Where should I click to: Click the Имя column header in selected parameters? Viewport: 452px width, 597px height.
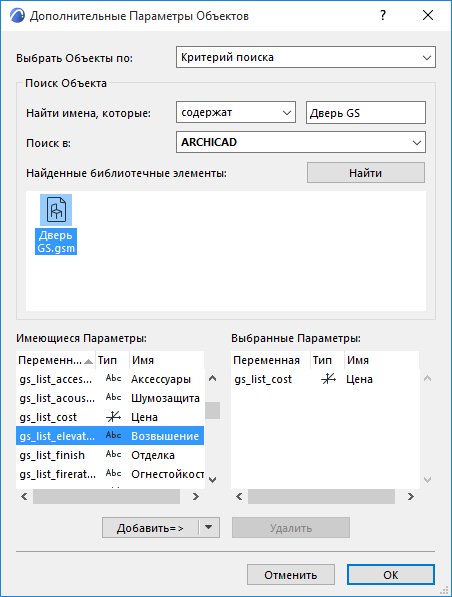(382, 360)
